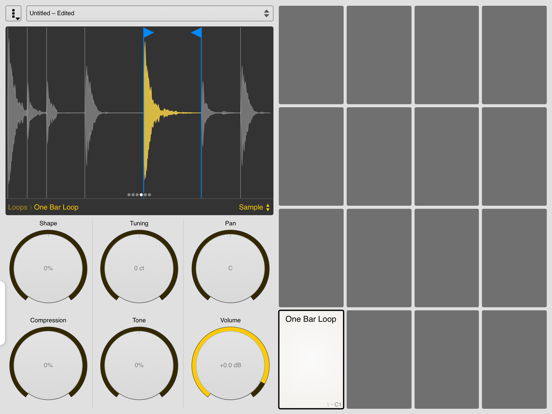Select the highlighted yellow waveform slice
Image resolution: width=552 pixels, height=414 pixels.
172,113
